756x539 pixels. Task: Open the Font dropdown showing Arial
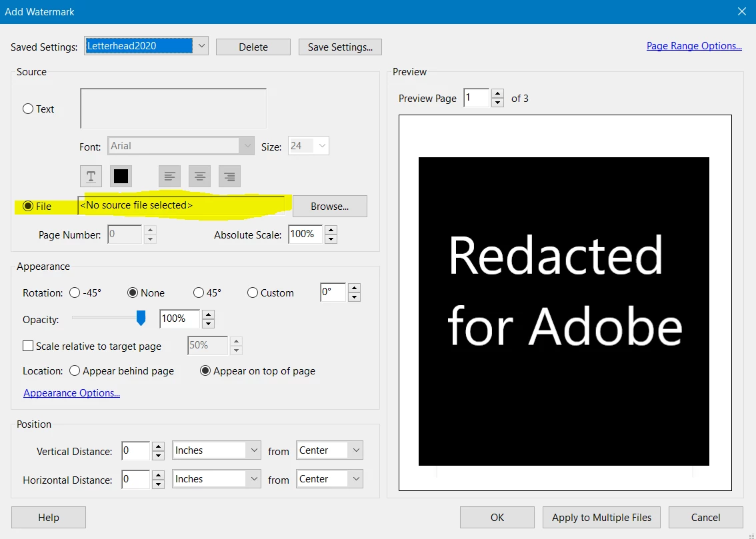[x=181, y=146]
